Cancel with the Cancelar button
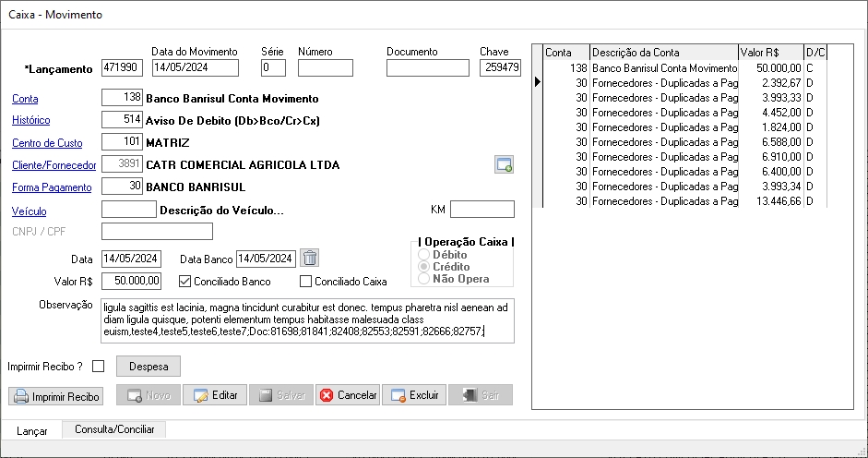Viewport: 868px width, 458px height. click(348, 395)
